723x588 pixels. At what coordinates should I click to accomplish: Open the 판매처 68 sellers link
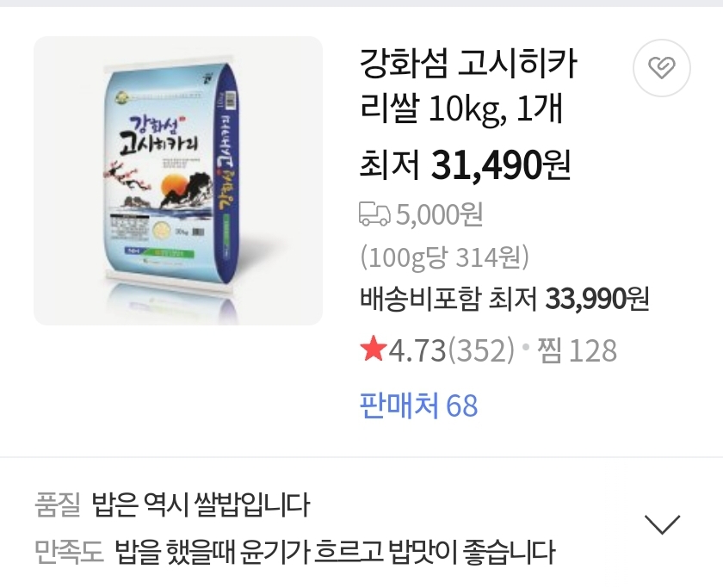pyautogui.click(x=418, y=405)
